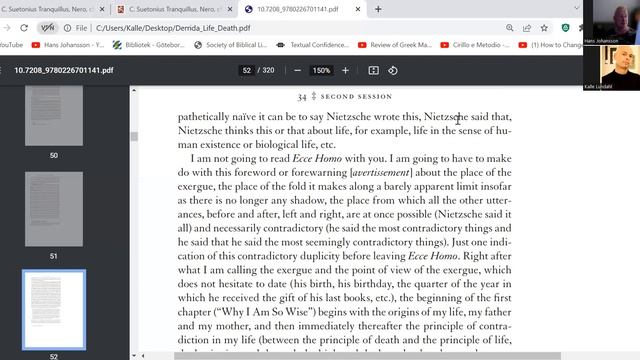Select page 51 thumbnail in sidebar
This screenshot has height=360, width=640.
click(54, 209)
